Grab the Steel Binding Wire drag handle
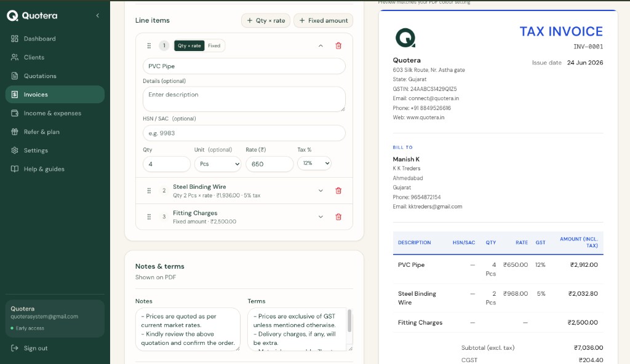630x364 pixels. tap(149, 191)
